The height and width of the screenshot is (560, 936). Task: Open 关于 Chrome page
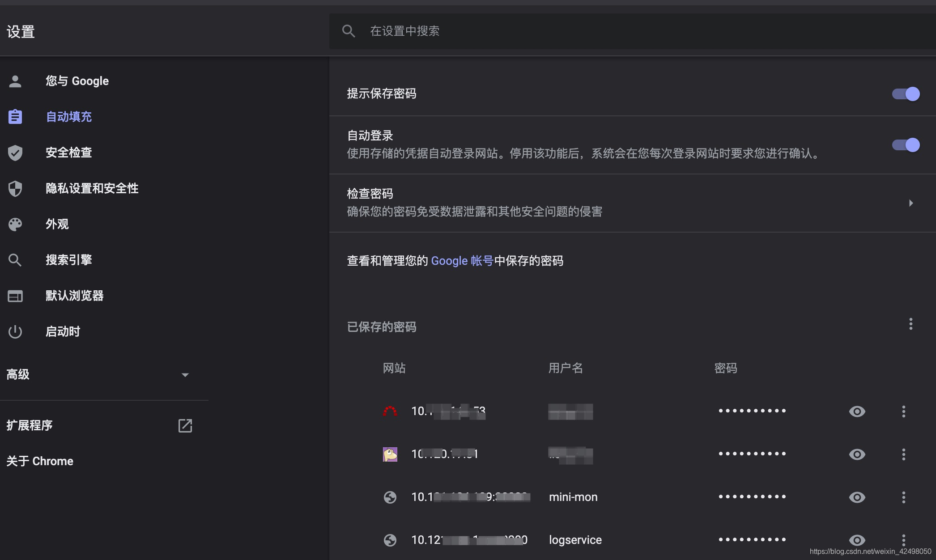tap(40, 461)
